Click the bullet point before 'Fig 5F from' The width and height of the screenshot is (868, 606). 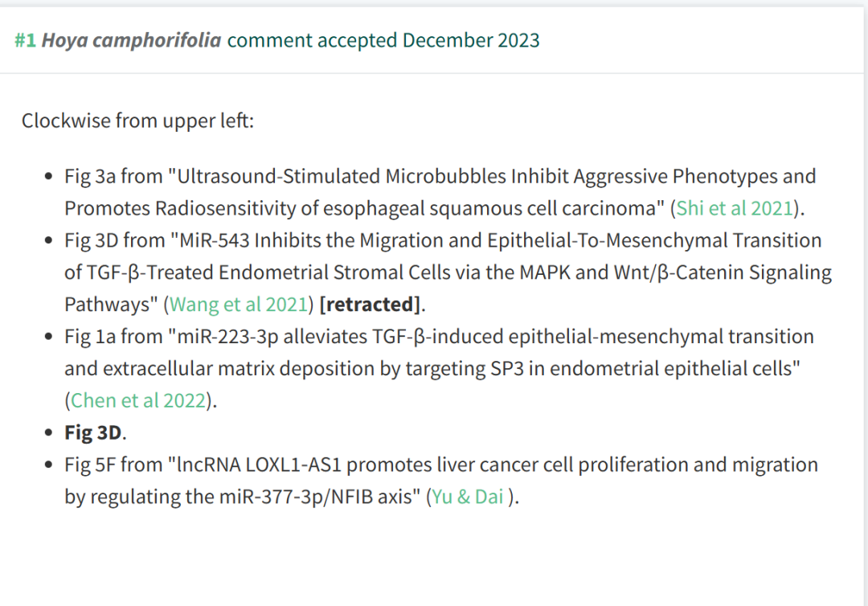49,465
